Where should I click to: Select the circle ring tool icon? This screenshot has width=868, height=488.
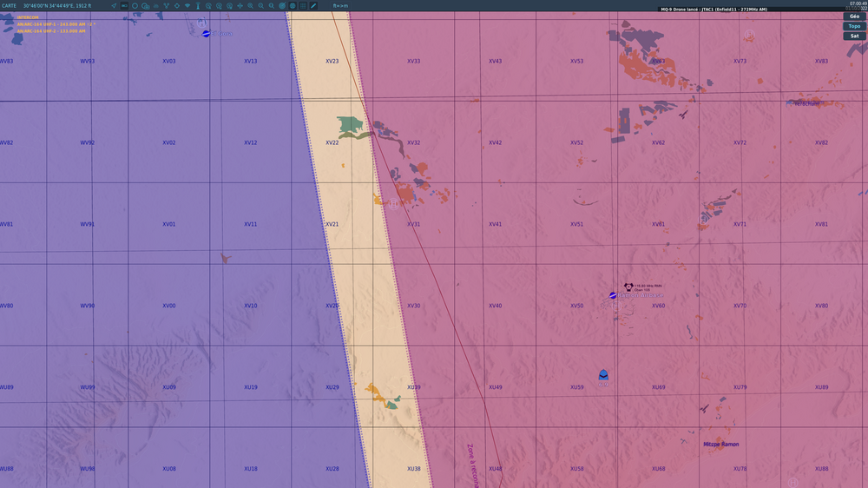click(x=135, y=5)
